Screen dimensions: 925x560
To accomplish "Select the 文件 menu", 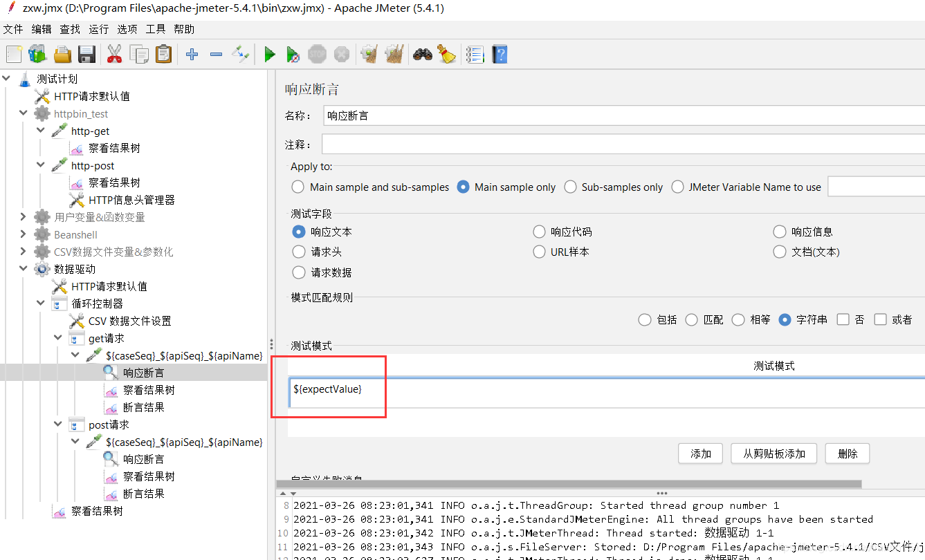I will point(13,29).
